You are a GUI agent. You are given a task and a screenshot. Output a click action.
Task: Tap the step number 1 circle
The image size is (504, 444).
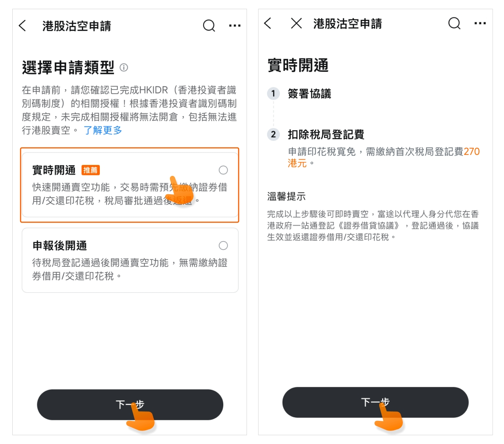point(273,94)
